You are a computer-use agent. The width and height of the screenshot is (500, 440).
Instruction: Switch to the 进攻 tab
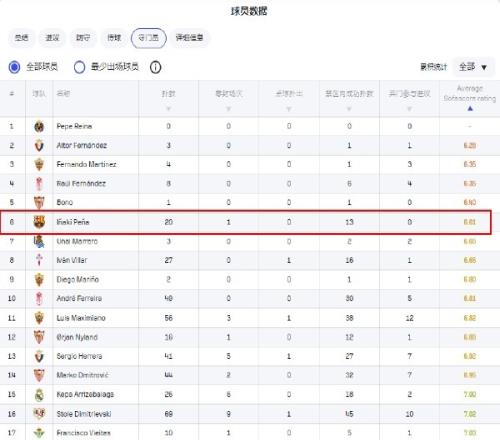coord(52,38)
